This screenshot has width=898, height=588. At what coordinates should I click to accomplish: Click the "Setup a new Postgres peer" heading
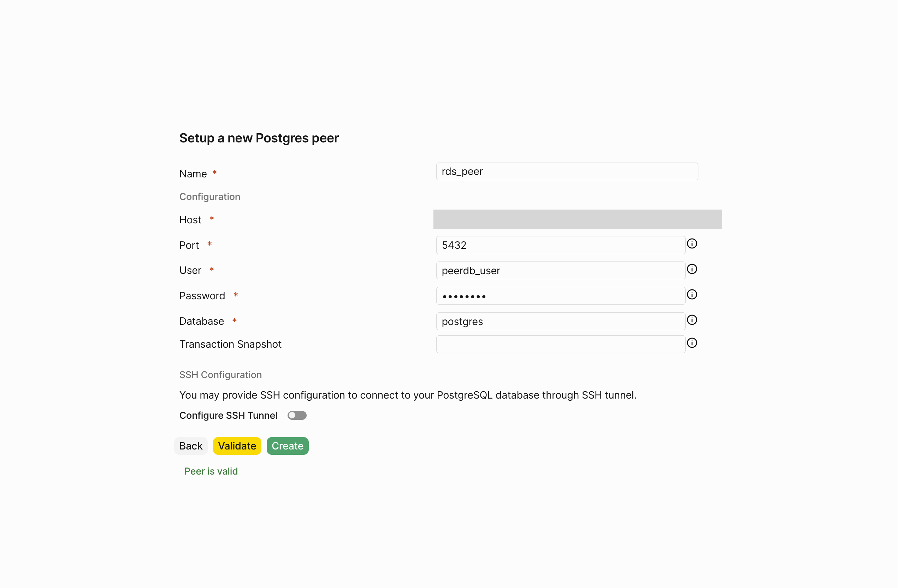tap(259, 138)
